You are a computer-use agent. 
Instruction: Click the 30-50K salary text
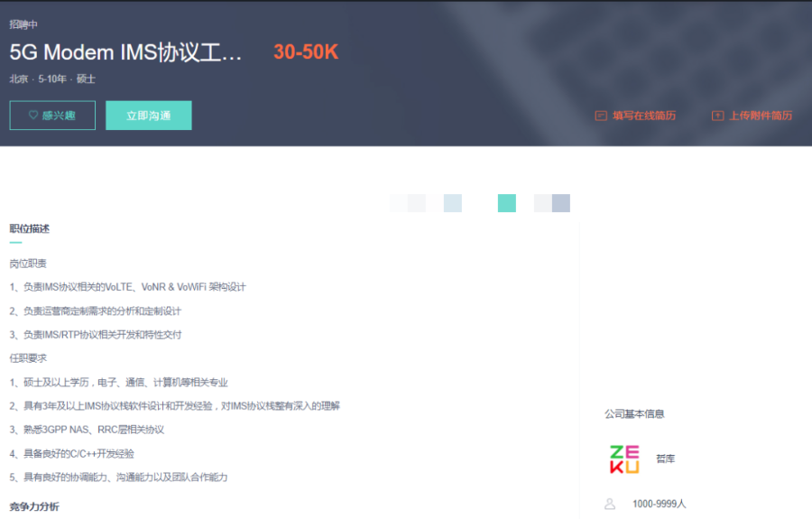pyautogui.click(x=306, y=51)
